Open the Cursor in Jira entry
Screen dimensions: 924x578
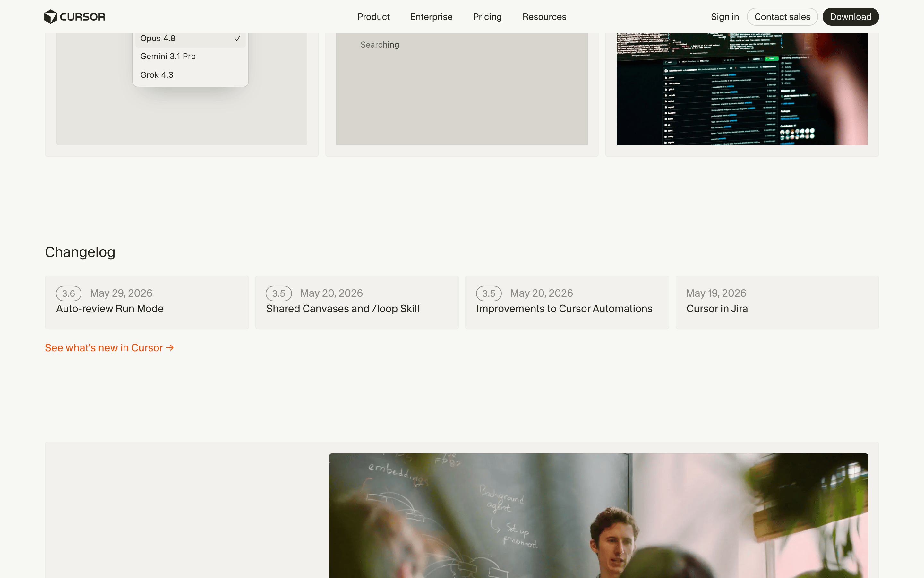pos(777,302)
